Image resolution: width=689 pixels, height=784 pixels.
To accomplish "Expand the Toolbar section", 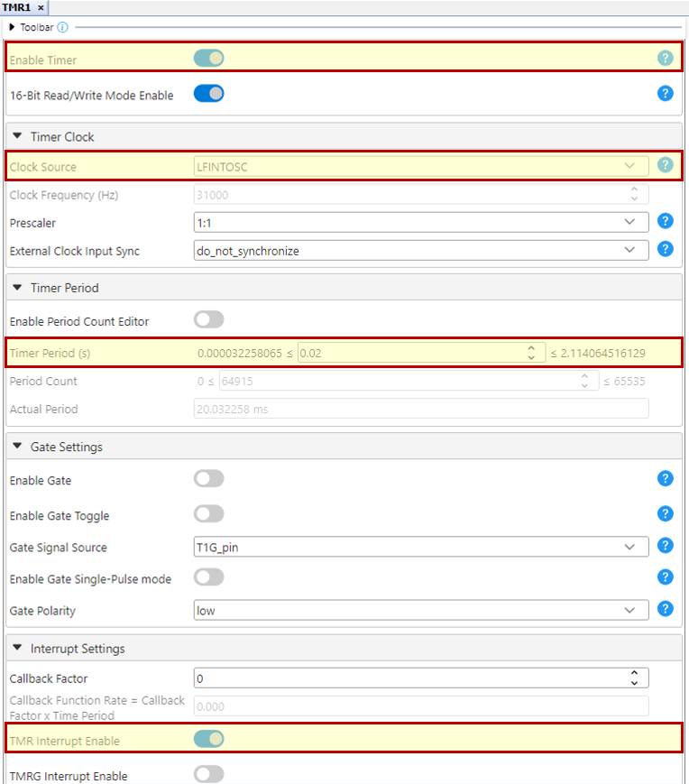I will (x=13, y=27).
